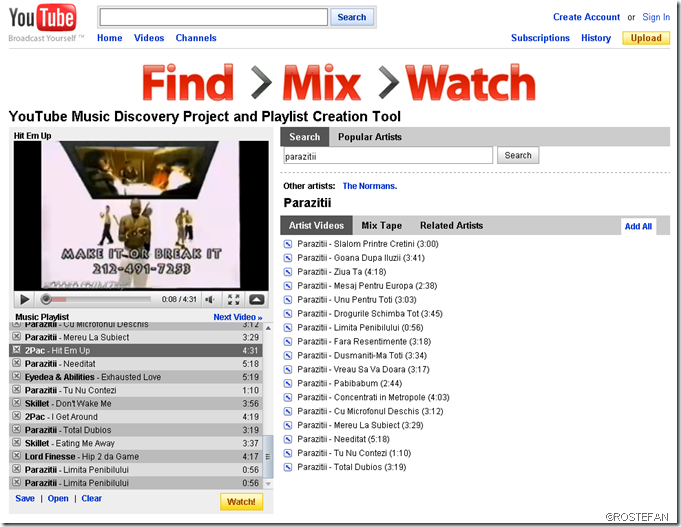Remove Needitat from the playlist
The height and width of the screenshot is (527, 681).
(17, 363)
